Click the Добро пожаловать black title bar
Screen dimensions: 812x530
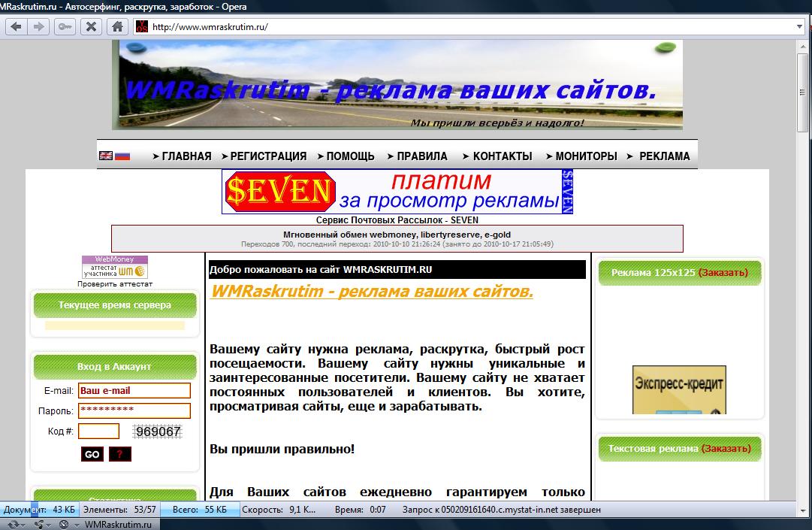tap(397, 269)
